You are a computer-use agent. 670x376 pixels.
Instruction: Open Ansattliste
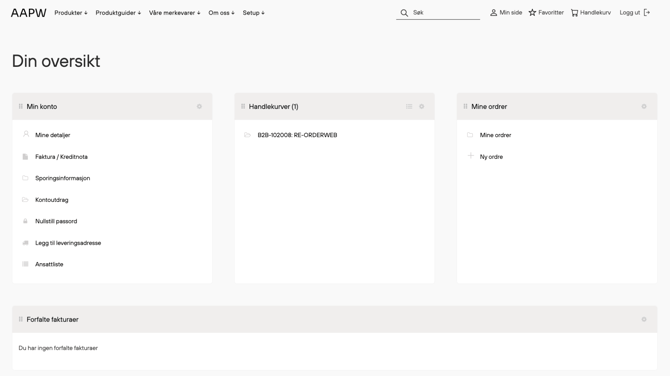(49, 264)
